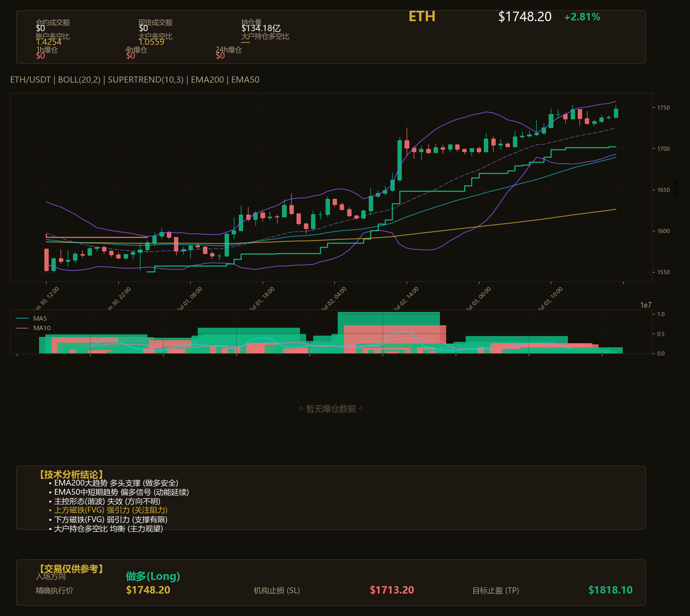690x616 pixels.
Task: Click the 1e7 volume scale label
Action: coord(646,305)
